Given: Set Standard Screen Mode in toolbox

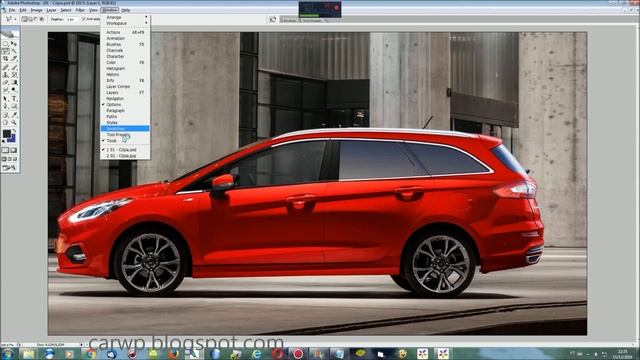Looking at the screenshot, I should 4,158.
